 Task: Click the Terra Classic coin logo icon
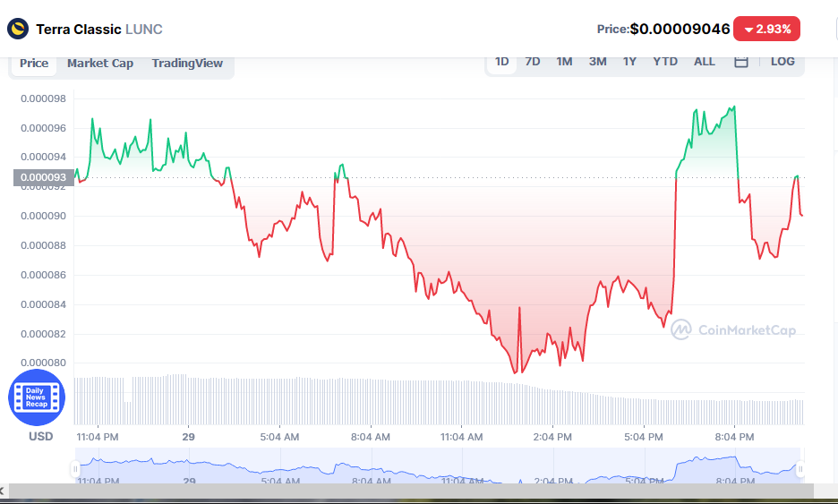18,29
